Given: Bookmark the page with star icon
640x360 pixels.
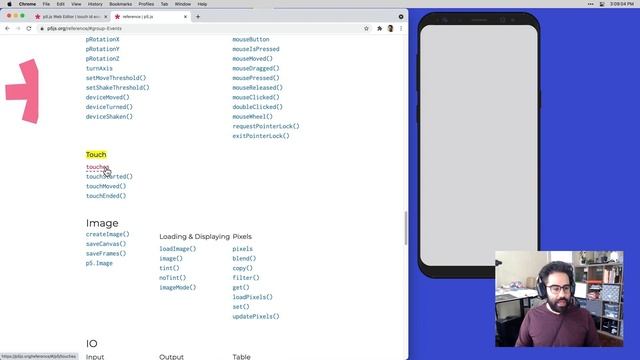Looking at the screenshot, I should pyautogui.click(x=366, y=29).
